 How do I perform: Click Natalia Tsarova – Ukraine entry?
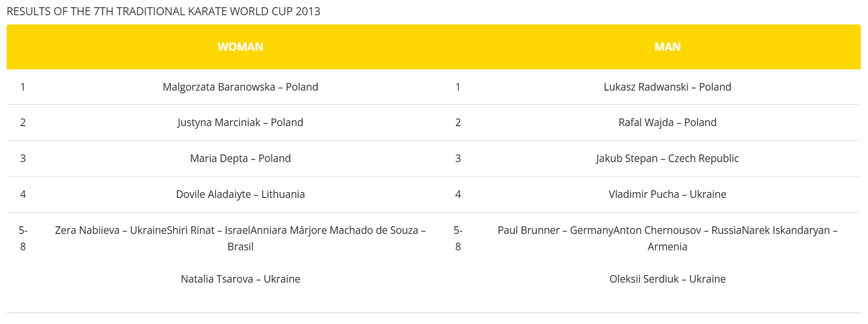[240, 279]
